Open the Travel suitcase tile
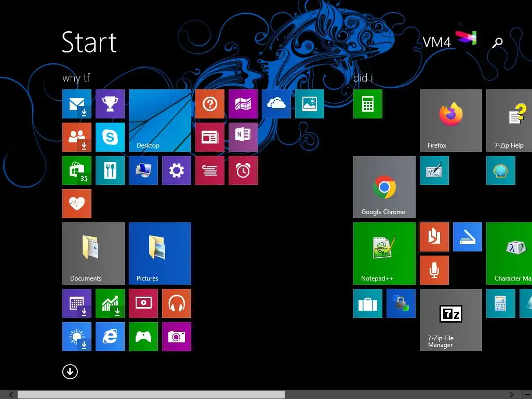This screenshot has height=399, width=532. (x=368, y=303)
